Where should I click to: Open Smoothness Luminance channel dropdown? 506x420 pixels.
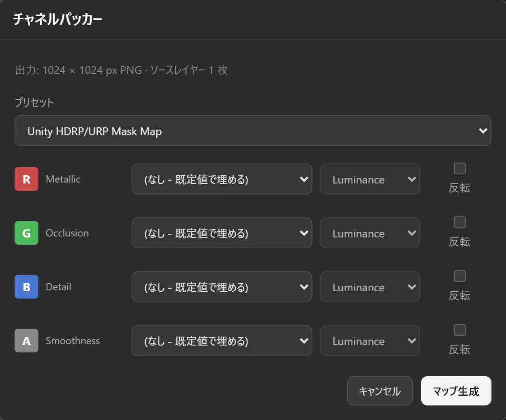pos(370,341)
